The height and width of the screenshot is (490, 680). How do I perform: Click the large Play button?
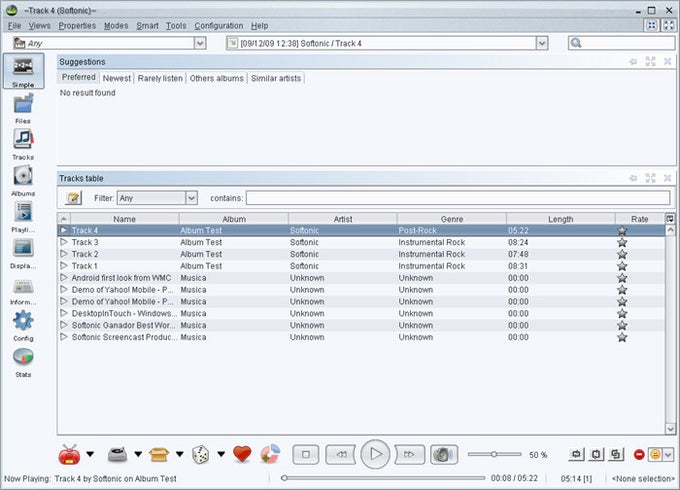376,454
